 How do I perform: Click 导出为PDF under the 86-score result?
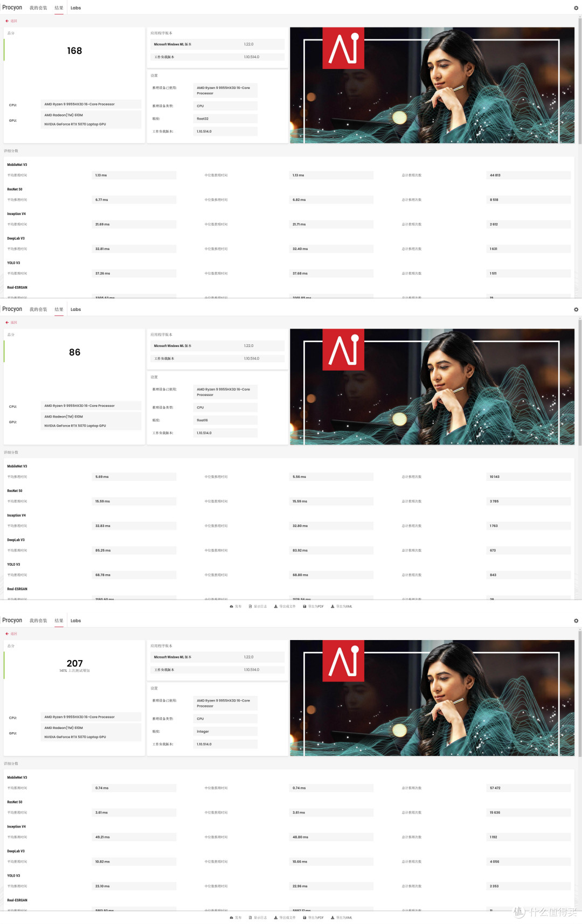click(313, 606)
